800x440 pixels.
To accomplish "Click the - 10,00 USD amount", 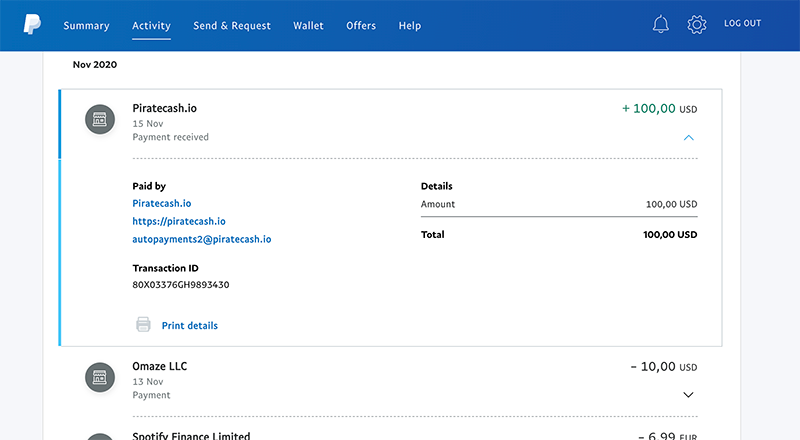I will point(664,366).
